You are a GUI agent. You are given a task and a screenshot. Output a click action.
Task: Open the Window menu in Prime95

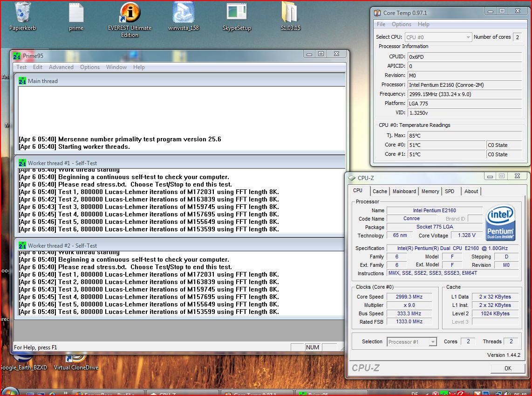[x=116, y=67]
